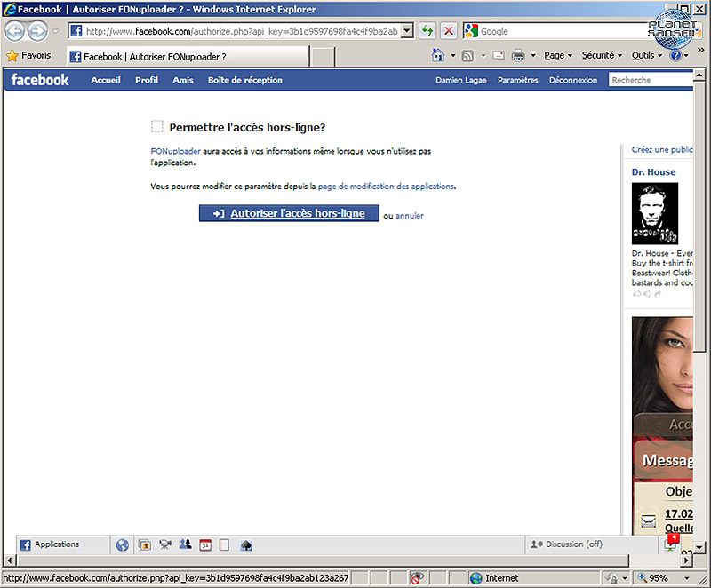The image size is (711, 588).
Task: Open page de modification des applications link
Action: [386, 187]
